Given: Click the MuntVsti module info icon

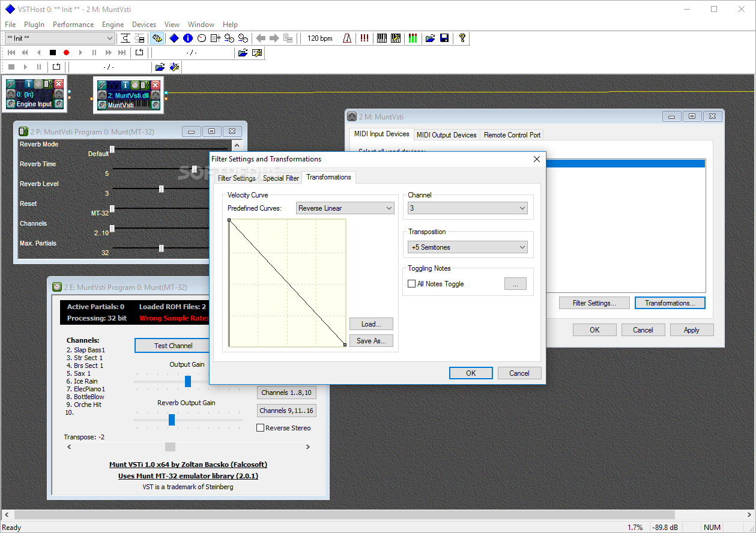Looking at the screenshot, I should coord(125,85).
